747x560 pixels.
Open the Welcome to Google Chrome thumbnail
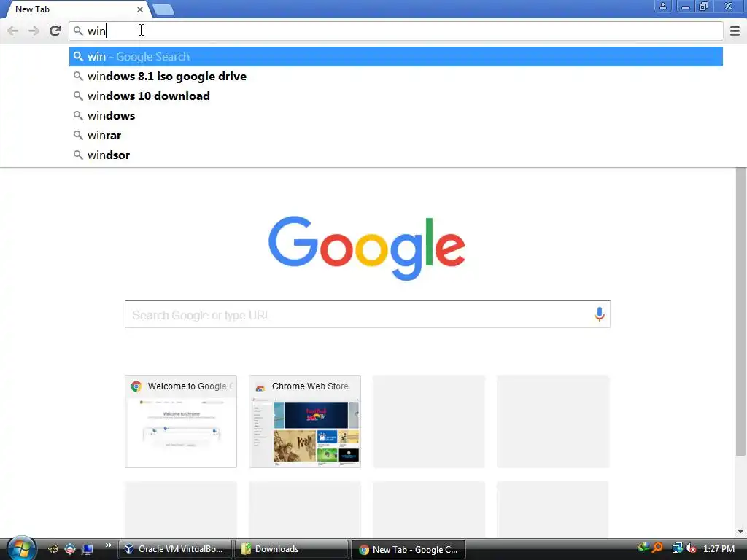click(181, 421)
